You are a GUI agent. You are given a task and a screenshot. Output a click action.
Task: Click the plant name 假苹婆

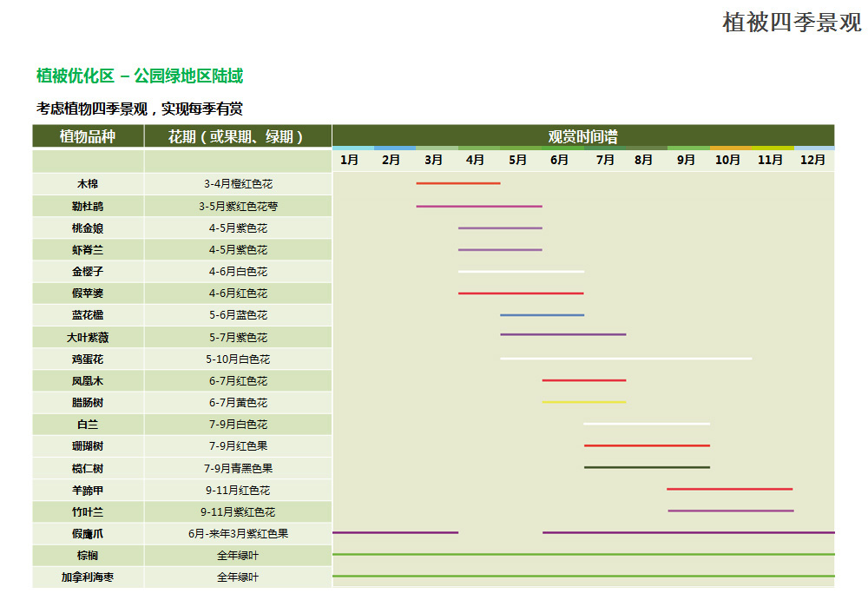[88, 293]
